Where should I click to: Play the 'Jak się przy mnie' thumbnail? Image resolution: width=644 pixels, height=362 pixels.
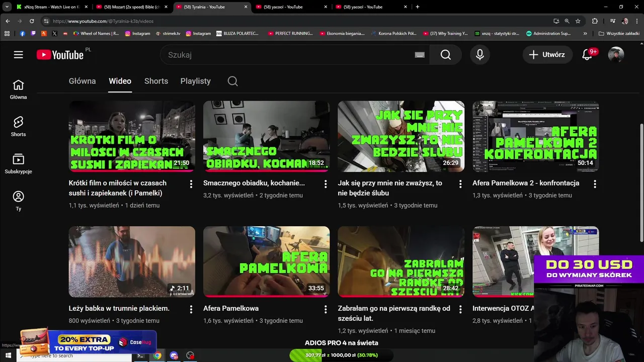coord(401,136)
